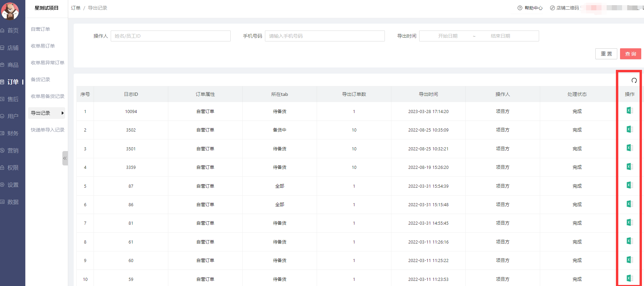Open the 结束日期 end date picker
This screenshot has width=644, height=286.
point(500,36)
